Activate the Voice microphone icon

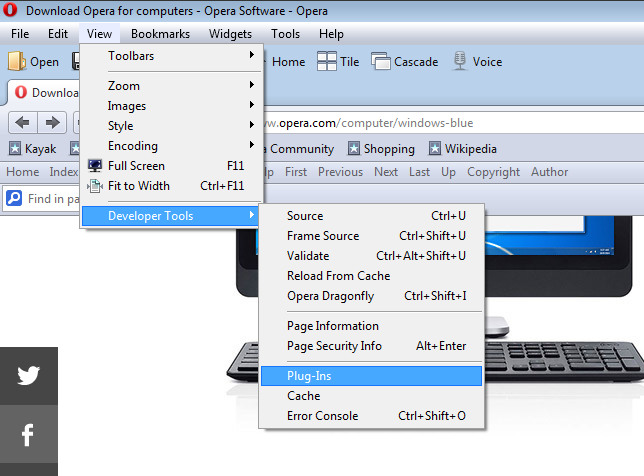coord(460,61)
